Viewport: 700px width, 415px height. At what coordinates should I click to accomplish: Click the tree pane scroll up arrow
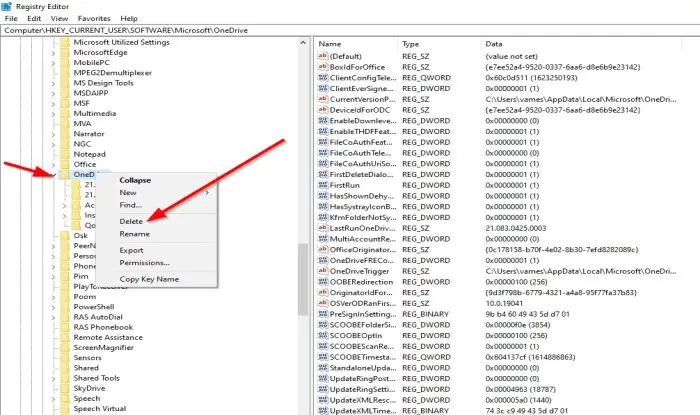click(x=303, y=43)
